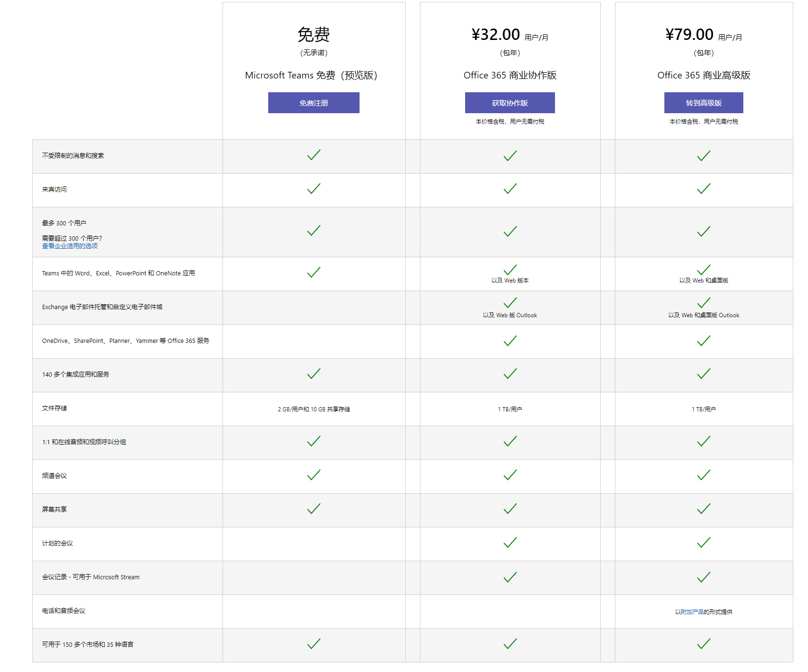Click ¥32 plan checkmark for OneDrive、SharePoint row

point(510,341)
